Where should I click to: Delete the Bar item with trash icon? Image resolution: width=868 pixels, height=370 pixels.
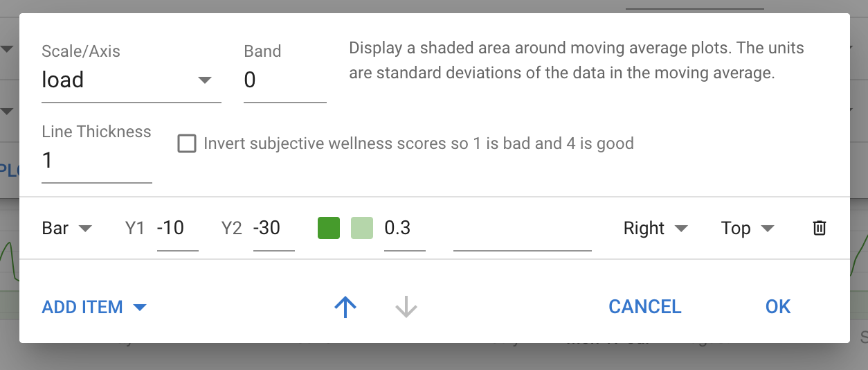(819, 228)
